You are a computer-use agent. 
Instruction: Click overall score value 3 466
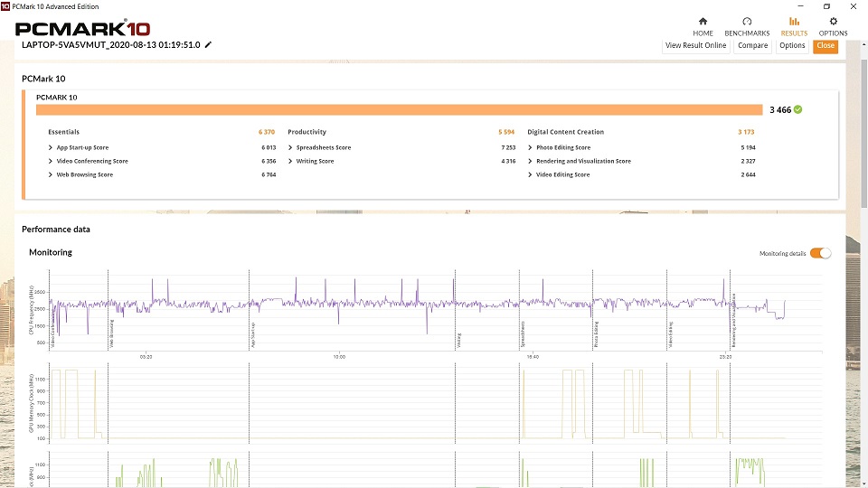780,110
